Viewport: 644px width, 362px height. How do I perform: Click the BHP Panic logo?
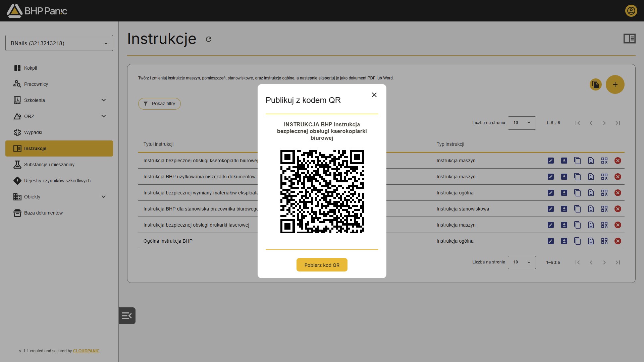point(37,11)
